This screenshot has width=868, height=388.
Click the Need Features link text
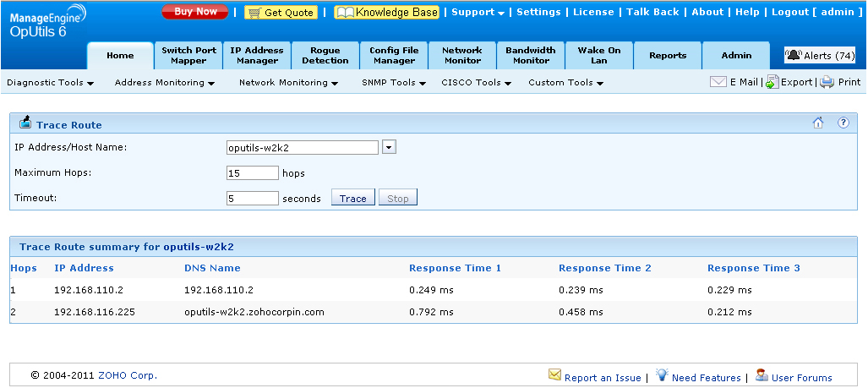[706, 378]
